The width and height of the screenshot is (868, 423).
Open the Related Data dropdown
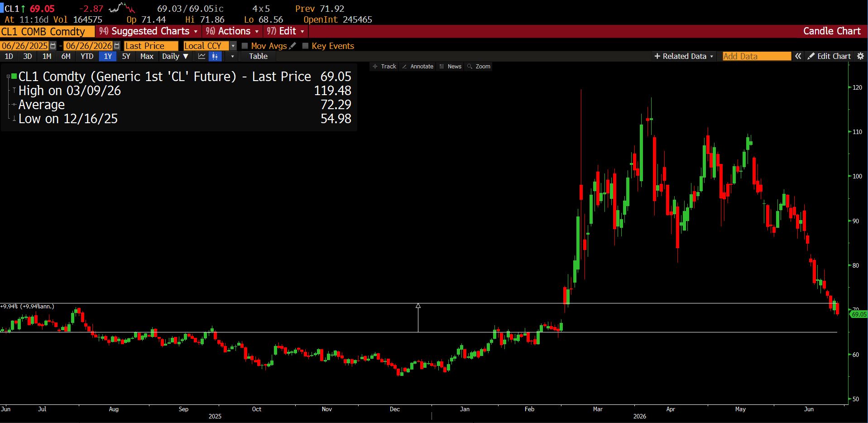pyautogui.click(x=684, y=56)
